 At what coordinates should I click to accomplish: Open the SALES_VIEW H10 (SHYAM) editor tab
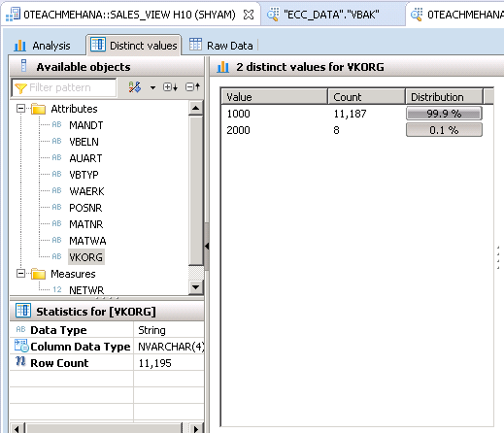129,15
